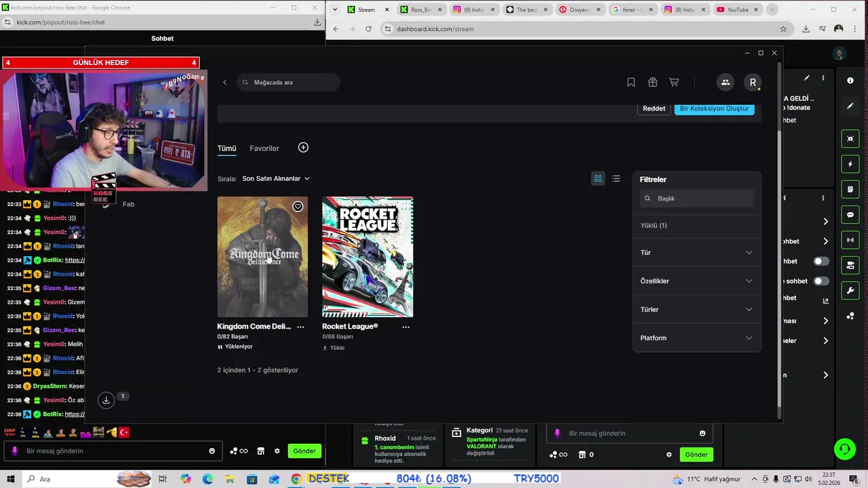Image resolution: width=868 pixels, height=488 pixels.
Task: Expand the Tür filter section
Action: [696, 252]
